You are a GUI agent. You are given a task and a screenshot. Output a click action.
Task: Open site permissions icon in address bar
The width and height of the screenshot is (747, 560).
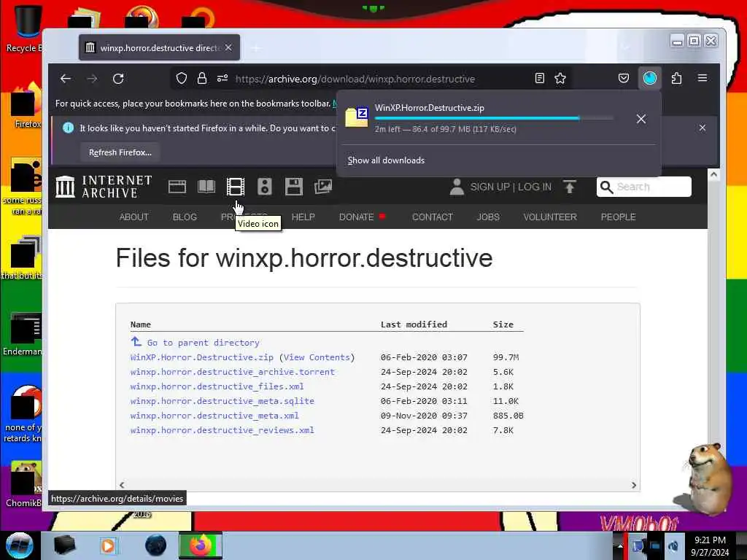click(x=222, y=78)
